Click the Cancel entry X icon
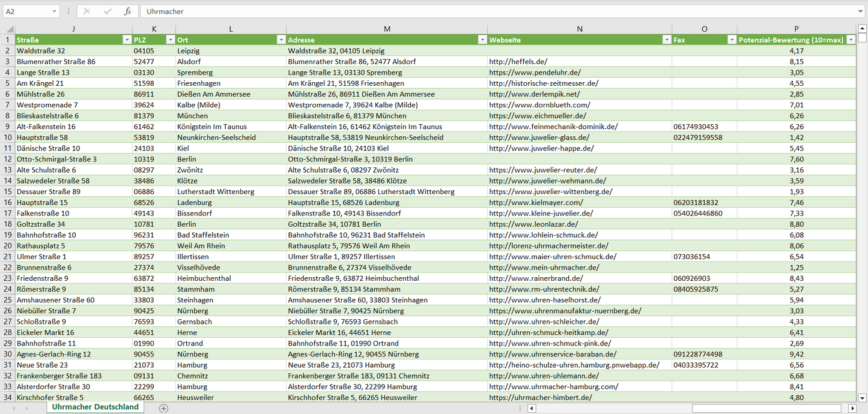The height and width of the screenshot is (414, 868). [x=87, y=11]
